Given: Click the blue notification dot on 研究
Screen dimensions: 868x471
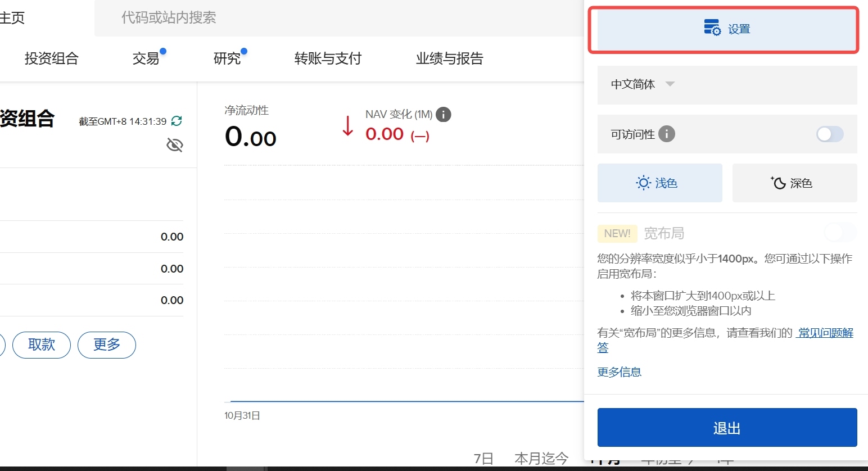Looking at the screenshot, I should [244, 50].
